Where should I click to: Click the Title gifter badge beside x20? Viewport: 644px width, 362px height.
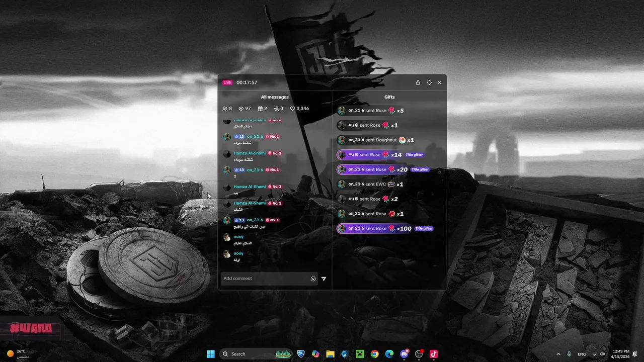coord(420,169)
